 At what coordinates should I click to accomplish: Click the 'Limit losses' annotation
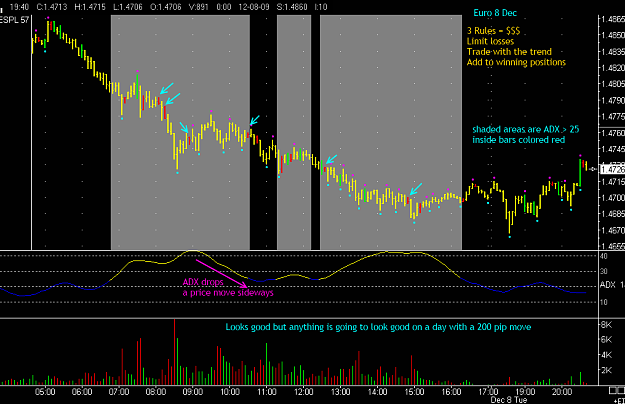[x=490, y=41]
